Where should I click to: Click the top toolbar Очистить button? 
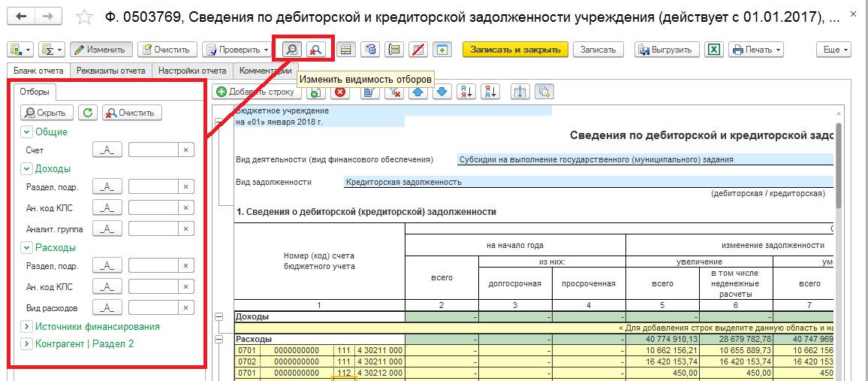click(x=167, y=50)
